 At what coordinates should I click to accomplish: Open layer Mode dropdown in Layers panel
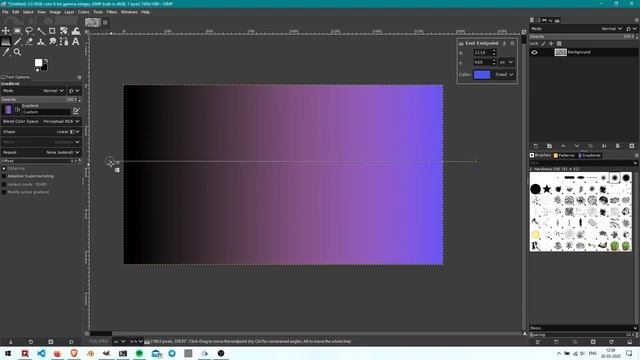[576, 29]
